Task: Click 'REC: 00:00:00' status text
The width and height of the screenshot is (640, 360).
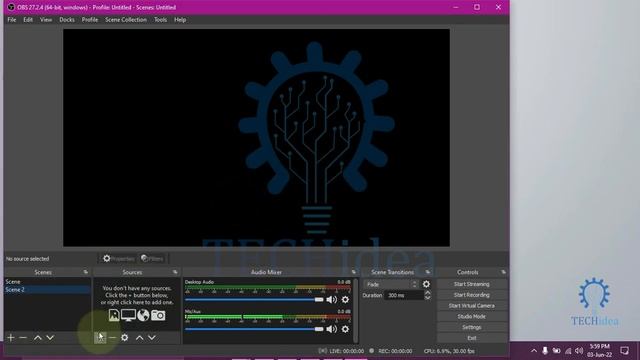Action: tap(395, 351)
